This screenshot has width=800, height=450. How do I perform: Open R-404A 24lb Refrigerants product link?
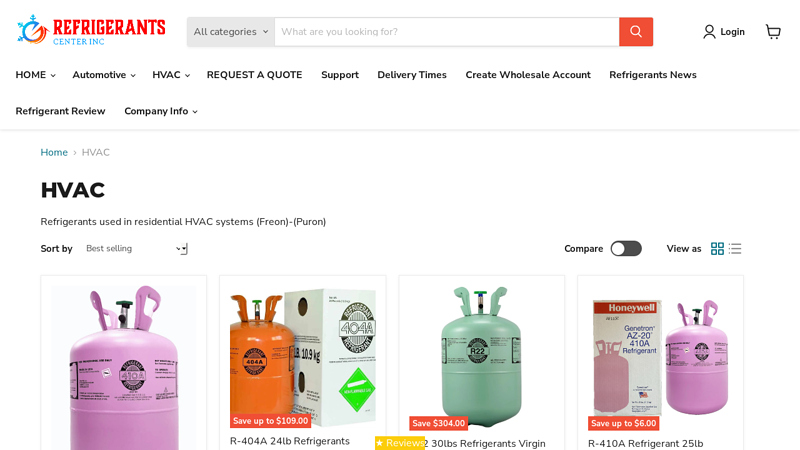point(290,441)
